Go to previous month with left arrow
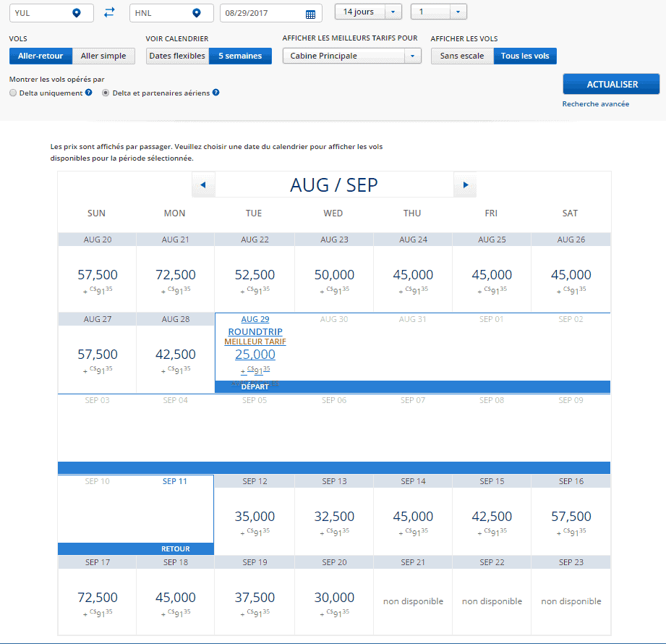Viewport: 666px width, 644px height. [202, 185]
